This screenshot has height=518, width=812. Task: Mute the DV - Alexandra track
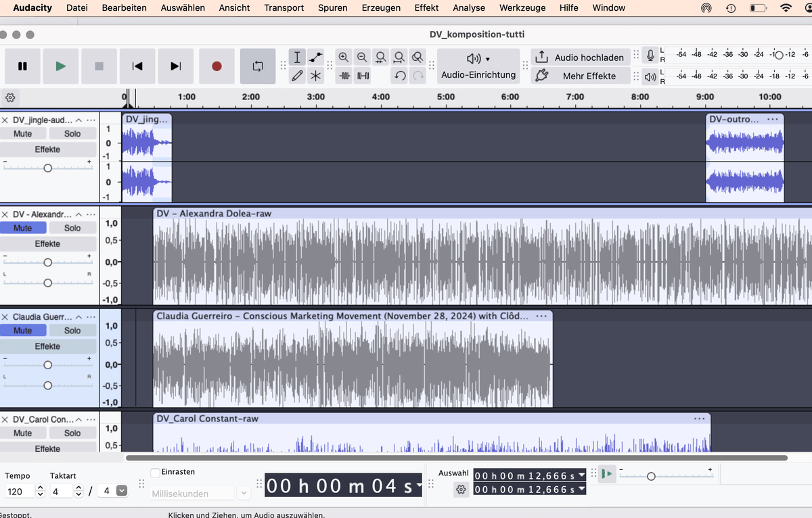[24, 227]
